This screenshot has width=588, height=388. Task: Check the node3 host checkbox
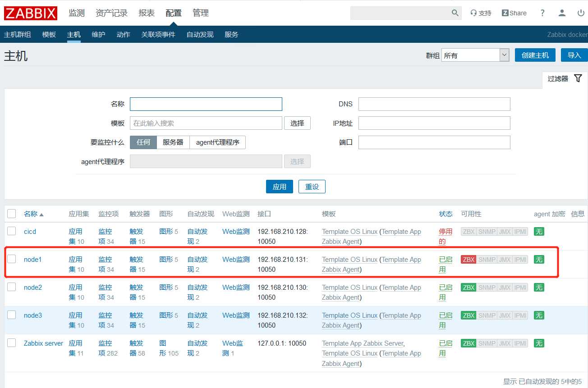click(x=12, y=315)
